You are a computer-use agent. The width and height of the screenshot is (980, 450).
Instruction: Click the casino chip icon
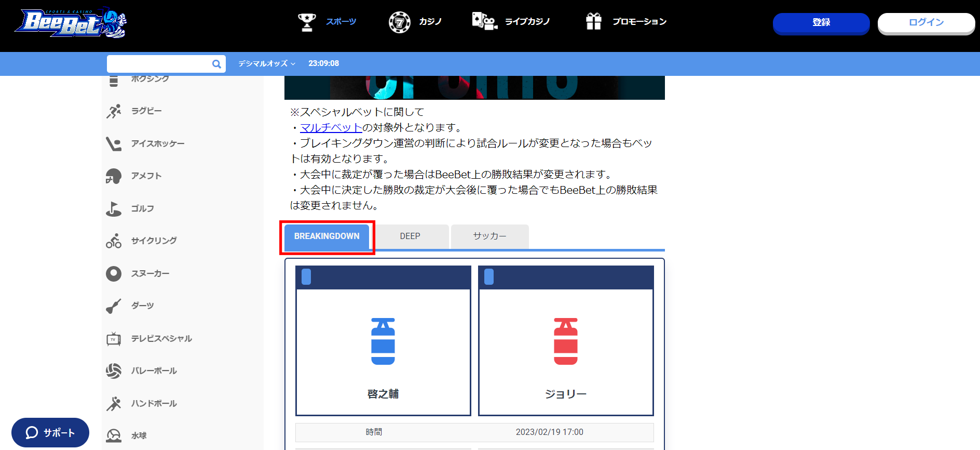coord(399,22)
